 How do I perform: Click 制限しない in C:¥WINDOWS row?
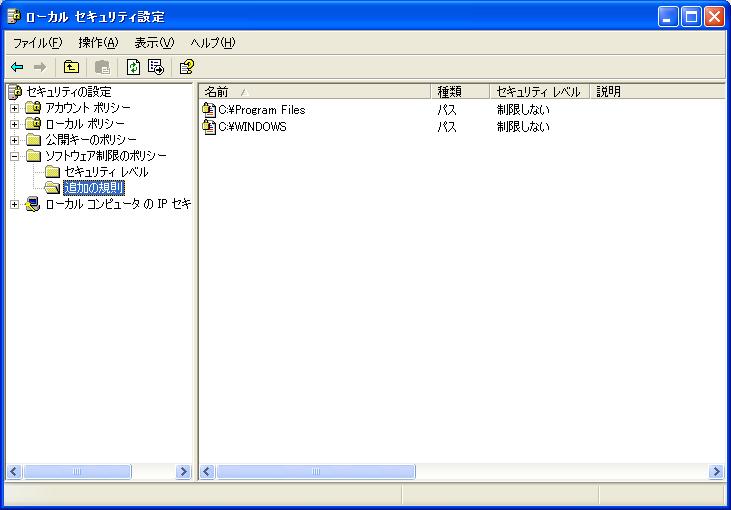[x=523, y=127]
